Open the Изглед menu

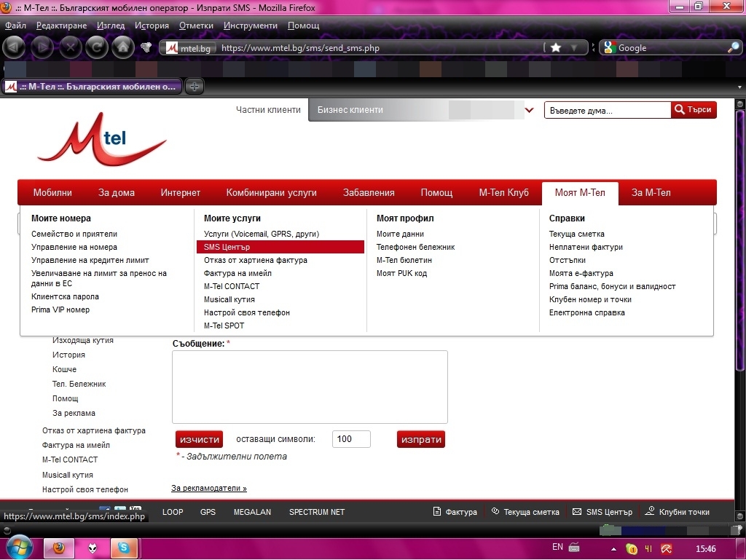click(x=111, y=25)
